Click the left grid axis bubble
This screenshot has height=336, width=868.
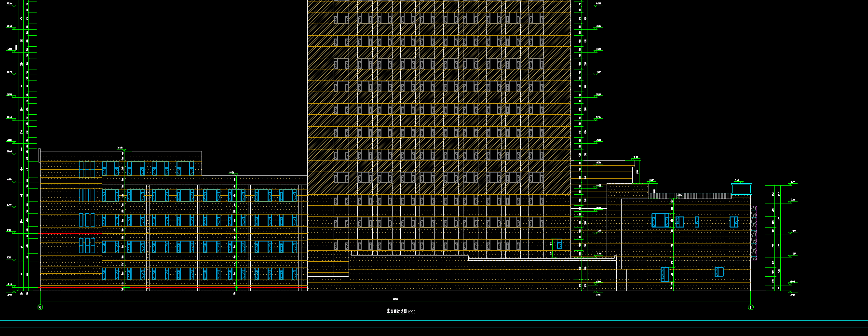pos(41,307)
